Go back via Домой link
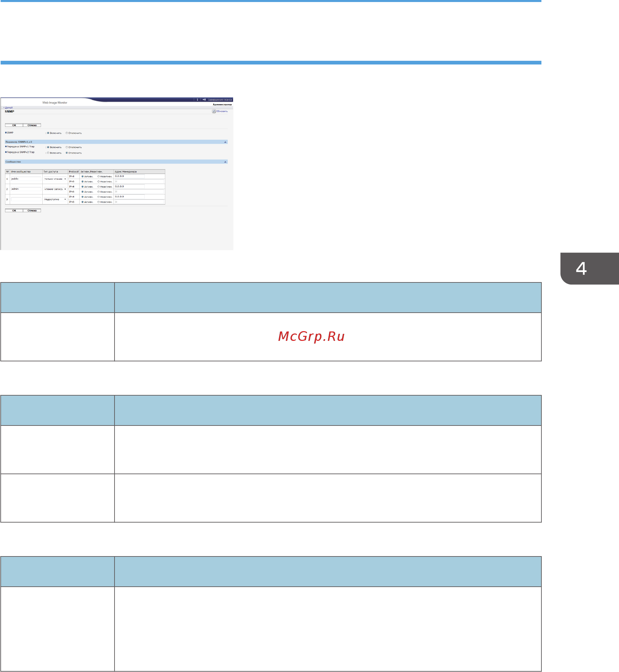 tap(8, 107)
